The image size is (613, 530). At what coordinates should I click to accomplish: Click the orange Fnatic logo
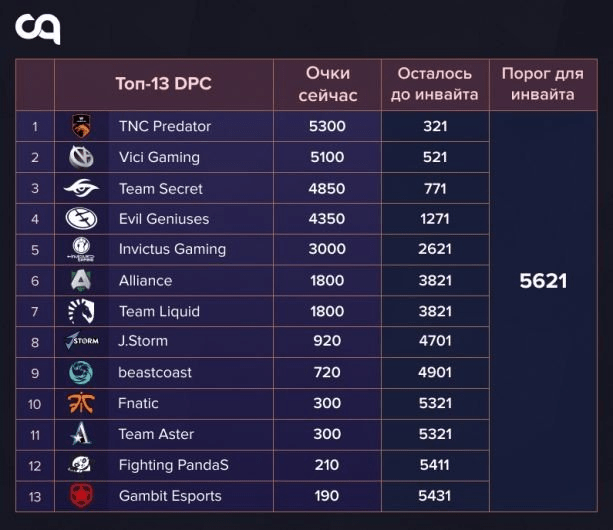81,403
